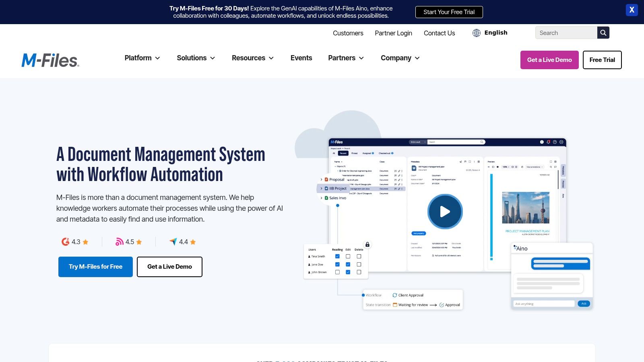The height and width of the screenshot is (362, 644).
Task: Click the Software Advice 4.5 rating logo
Action: [x=120, y=242]
